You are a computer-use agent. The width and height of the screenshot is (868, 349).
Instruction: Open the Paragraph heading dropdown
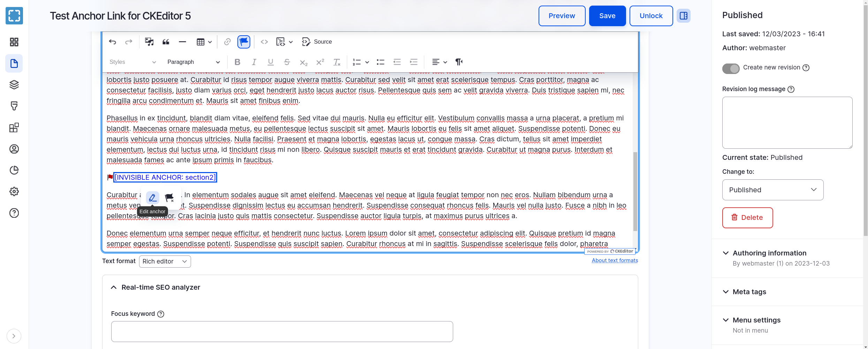click(x=193, y=62)
